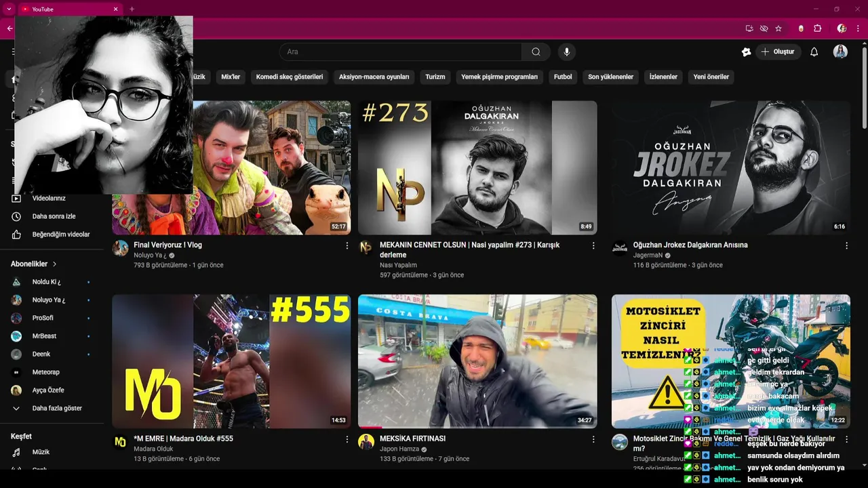The width and height of the screenshot is (868, 488).
Task: Click the sparkle icon left of Oluştur
Action: (746, 52)
